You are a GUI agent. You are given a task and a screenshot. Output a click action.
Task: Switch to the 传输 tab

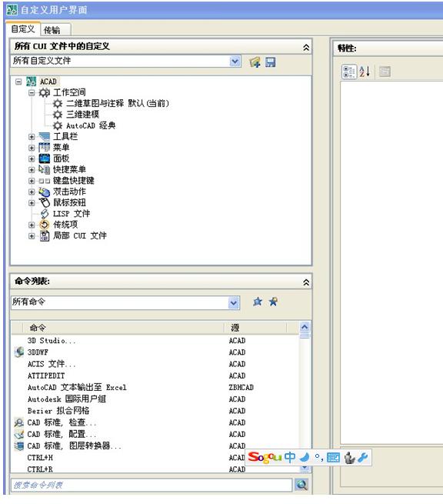(55, 30)
